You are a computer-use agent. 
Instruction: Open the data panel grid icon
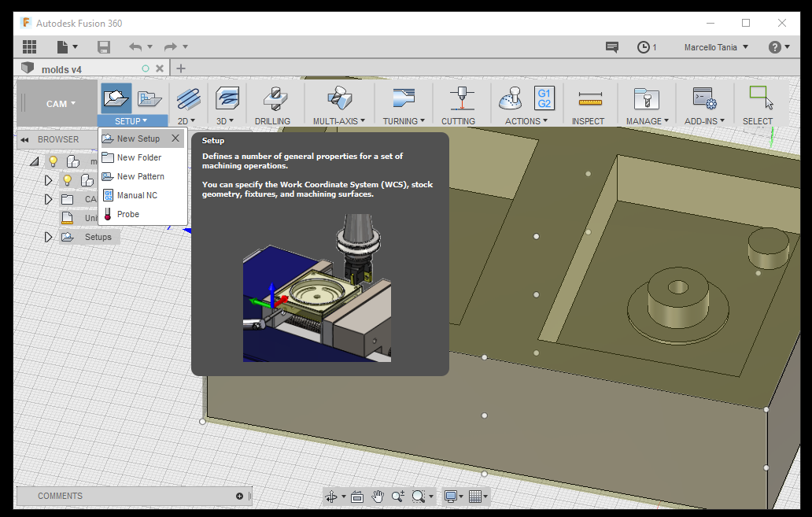coord(30,46)
